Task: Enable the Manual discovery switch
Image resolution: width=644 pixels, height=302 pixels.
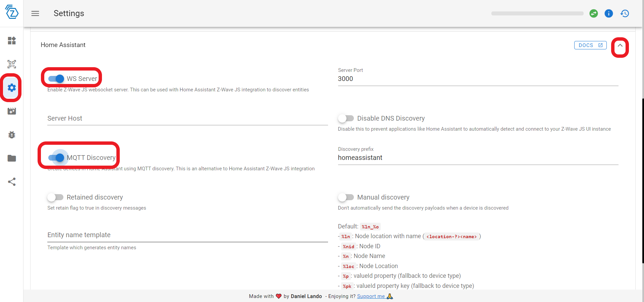Action: point(346,197)
